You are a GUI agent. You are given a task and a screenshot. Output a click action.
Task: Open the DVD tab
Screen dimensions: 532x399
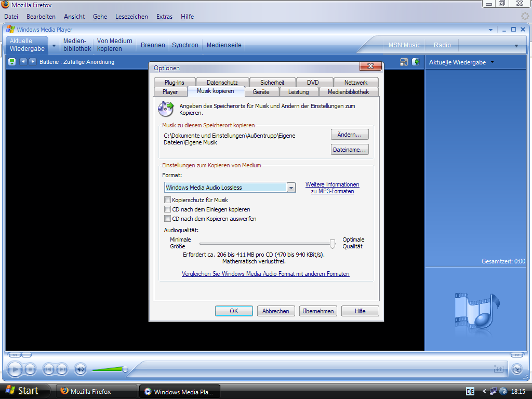(x=313, y=83)
